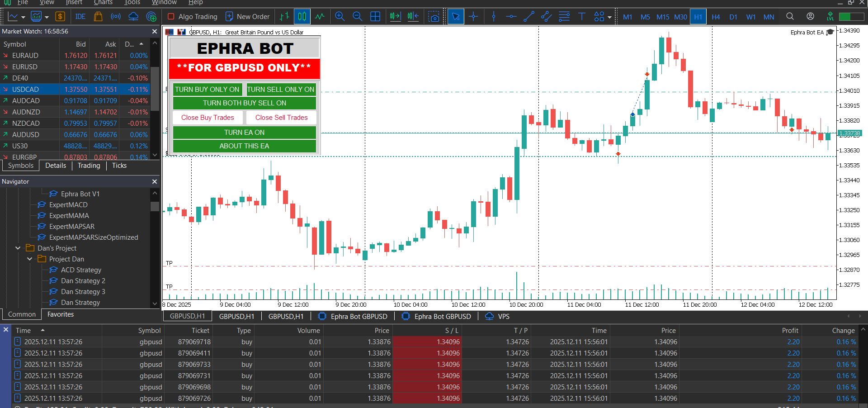Screen dimensions: 868x408
Task: Open the Market shopping bag icon
Action: 98,17
